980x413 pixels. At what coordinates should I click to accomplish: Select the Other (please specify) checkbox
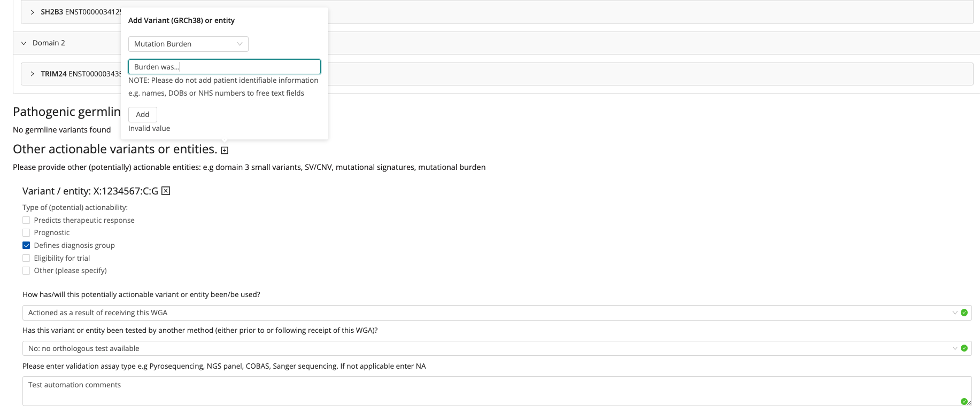pyautogui.click(x=26, y=270)
